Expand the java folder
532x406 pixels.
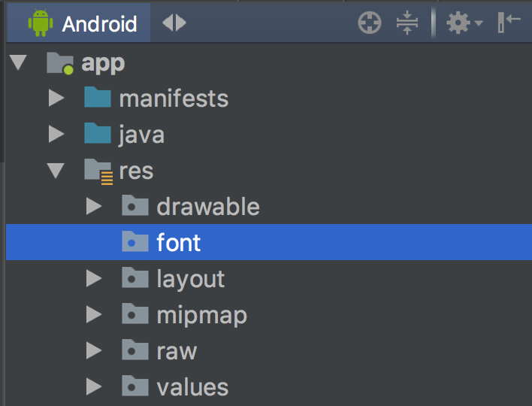(x=56, y=134)
